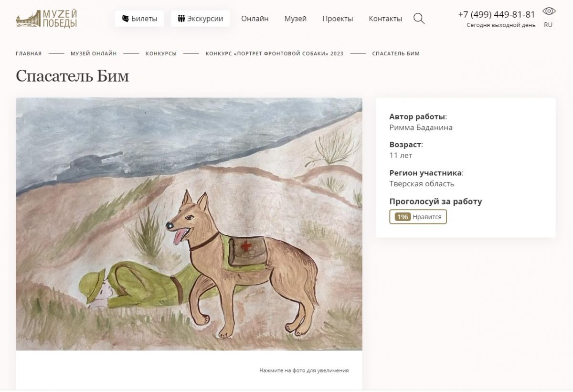Toggle the accessibility eye icon
This screenshot has height=392, width=573.
tap(549, 11)
